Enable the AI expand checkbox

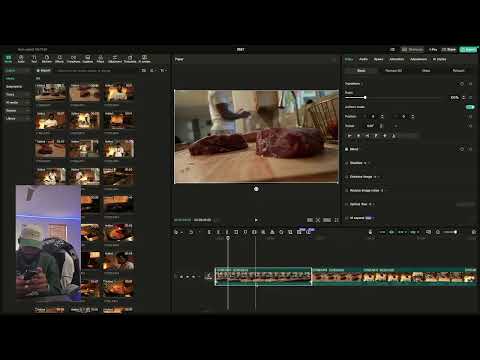coord(347,218)
